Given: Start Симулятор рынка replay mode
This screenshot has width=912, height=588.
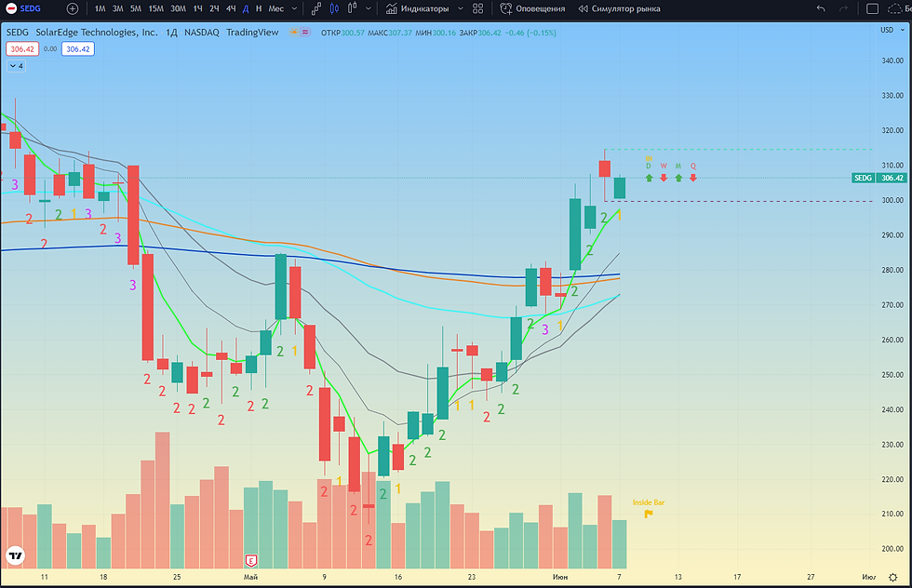Looking at the screenshot, I should point(619,8).
